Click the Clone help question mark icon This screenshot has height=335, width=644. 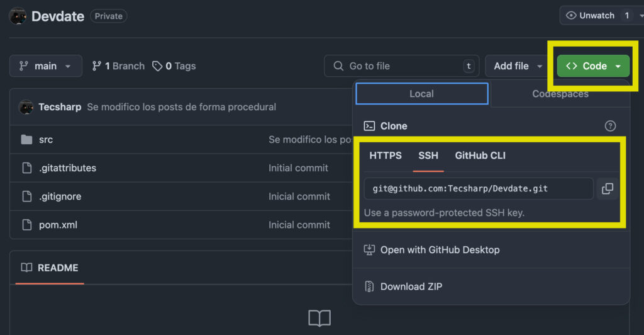point(610,126)
